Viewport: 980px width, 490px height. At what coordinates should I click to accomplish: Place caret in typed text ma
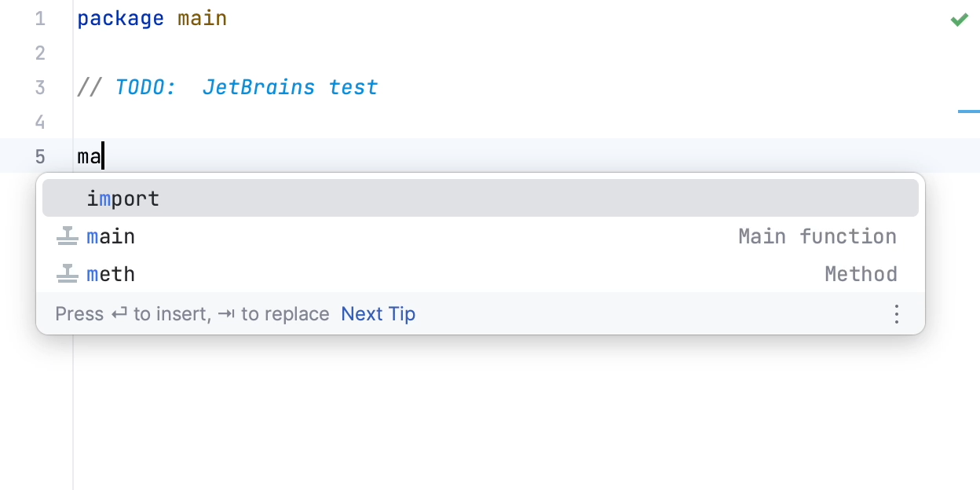pyautogui.click(x=89, y=156)
